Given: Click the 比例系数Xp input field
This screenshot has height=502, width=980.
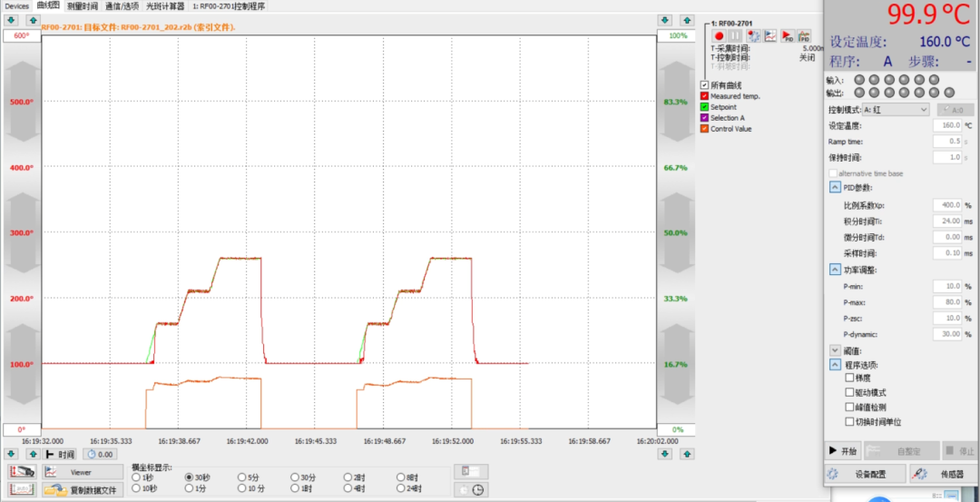Looking at the screenshot, I should tap(946, 205).
